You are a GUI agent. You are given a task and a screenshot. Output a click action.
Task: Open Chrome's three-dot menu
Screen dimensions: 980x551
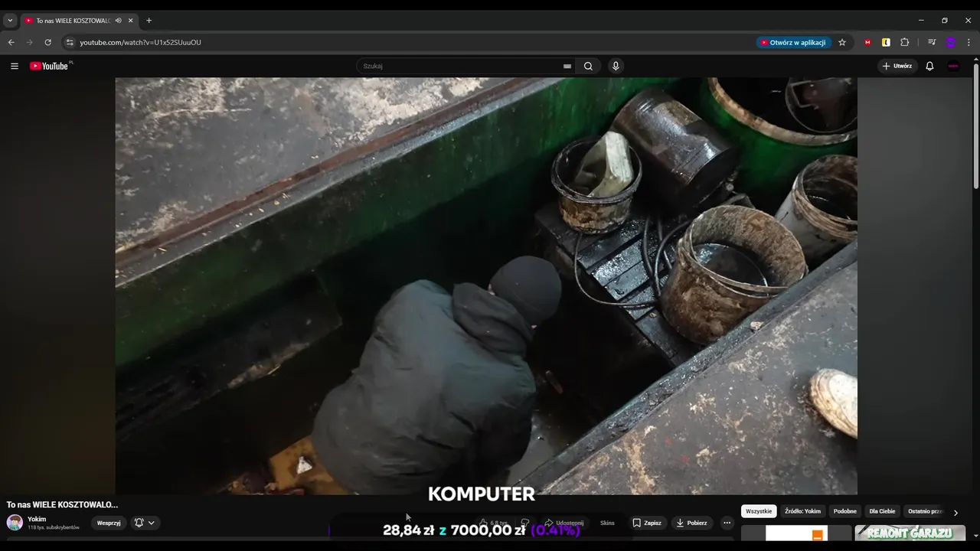pos(969,42)
